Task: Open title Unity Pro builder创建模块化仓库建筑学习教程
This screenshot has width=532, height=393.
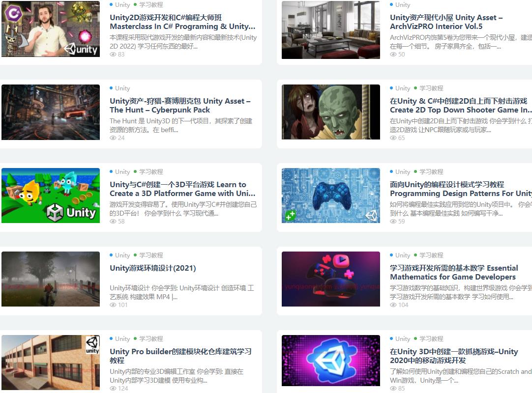Action: [180, 356]
